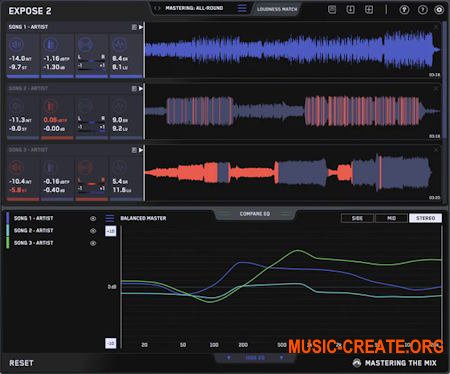
Task: Switch EQ view to Side
Action: click(357, 218)
